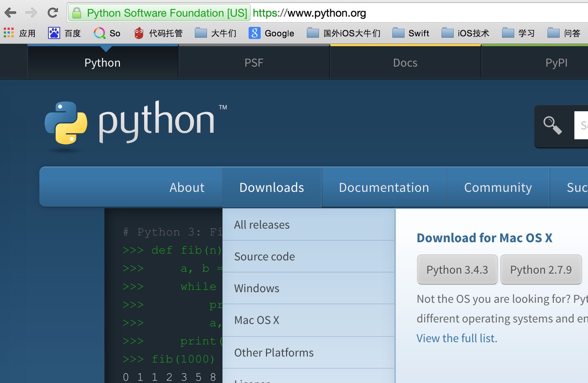Select the Python top tab
This screenshot has width=588, height=383.
click(103, 62)
